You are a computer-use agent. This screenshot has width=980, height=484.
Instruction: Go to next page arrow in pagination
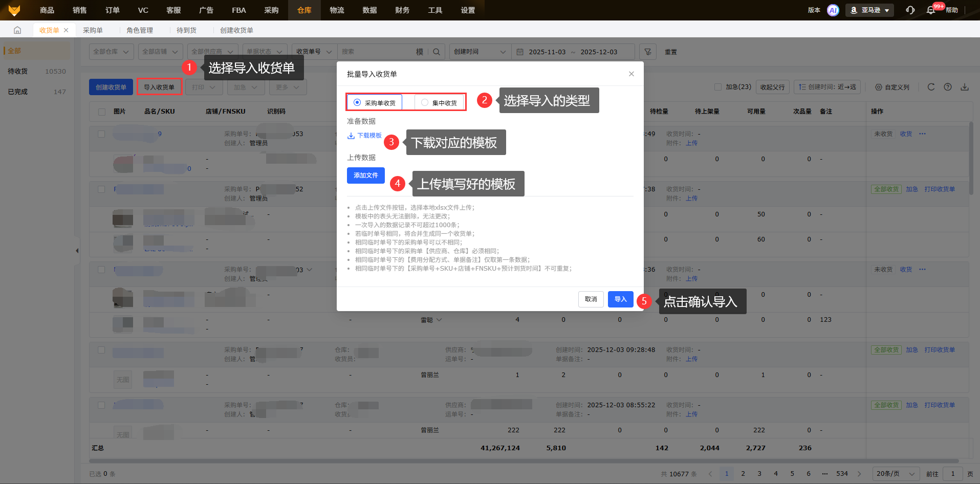point(859,474)
